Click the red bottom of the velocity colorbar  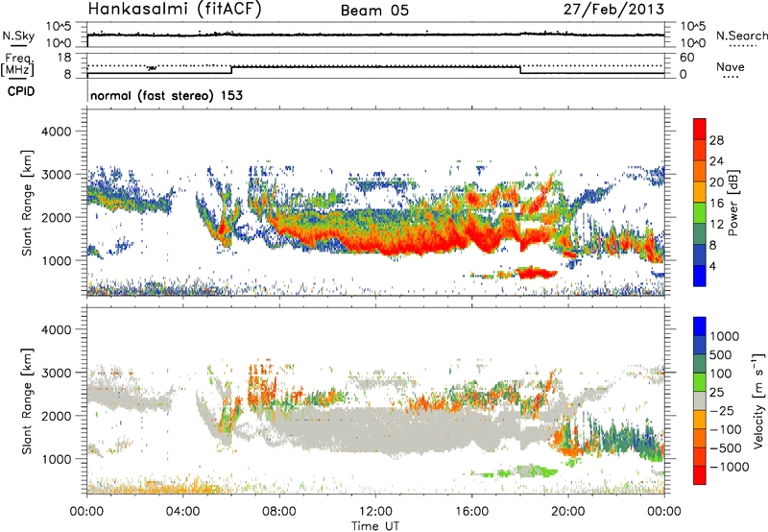(700, 475)
